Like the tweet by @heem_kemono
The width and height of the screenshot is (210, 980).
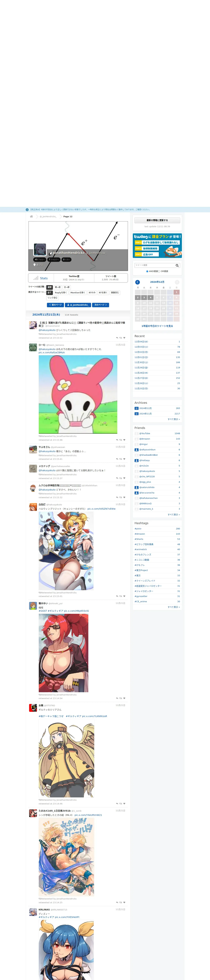pyautogui.click(x=124, y=440)
